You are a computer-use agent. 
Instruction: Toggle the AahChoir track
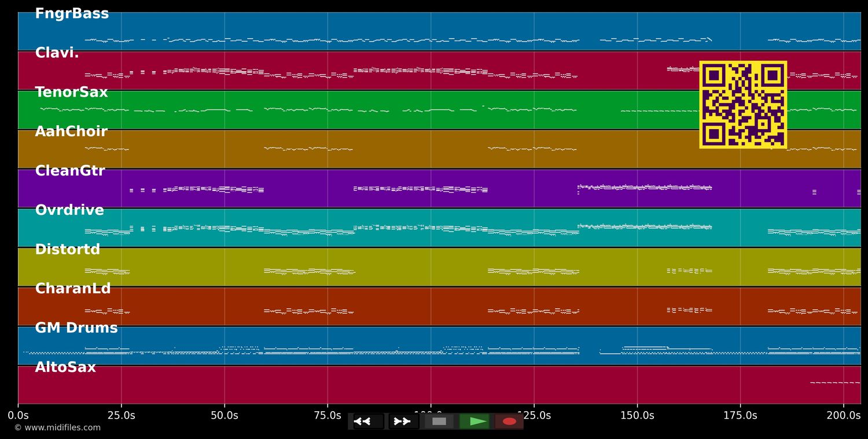pos(71,131)
